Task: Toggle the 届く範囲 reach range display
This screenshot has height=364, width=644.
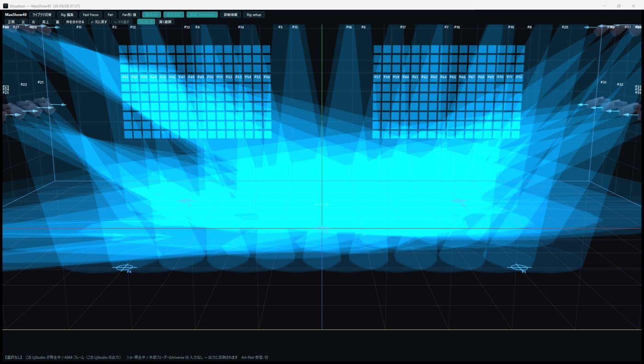Action: click(x=165, y=22)
